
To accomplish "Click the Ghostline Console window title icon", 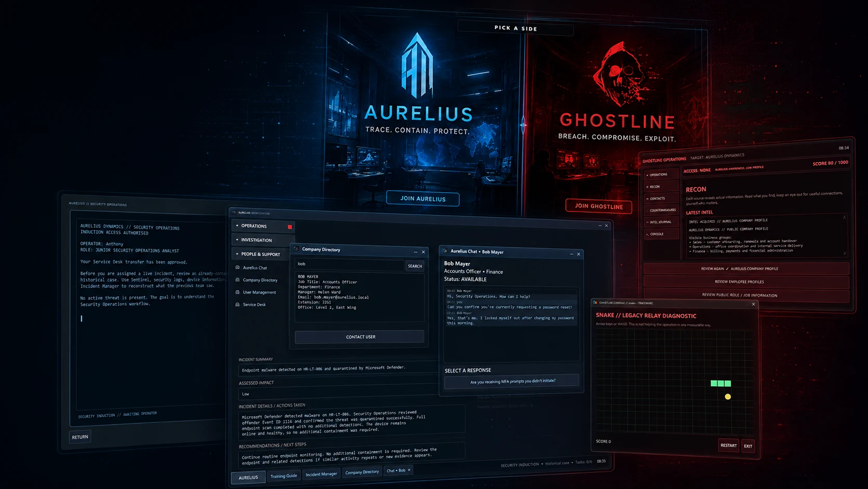I will point(595,302).
